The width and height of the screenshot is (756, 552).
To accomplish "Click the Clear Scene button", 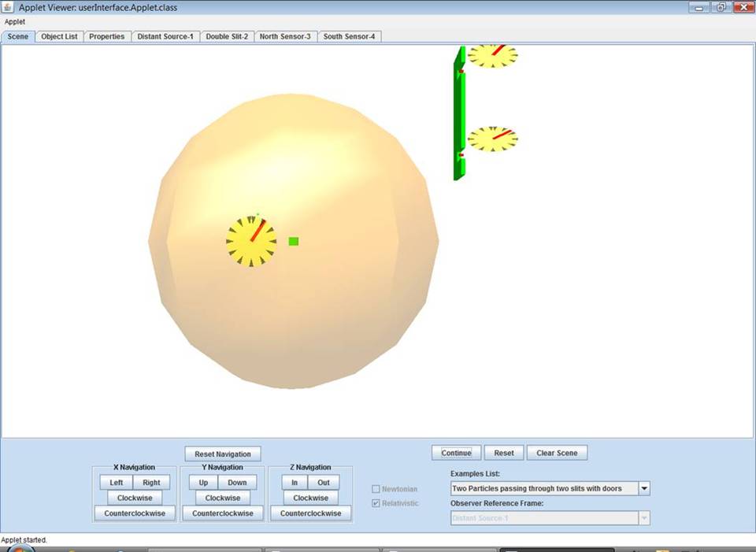I will [557, 452].
